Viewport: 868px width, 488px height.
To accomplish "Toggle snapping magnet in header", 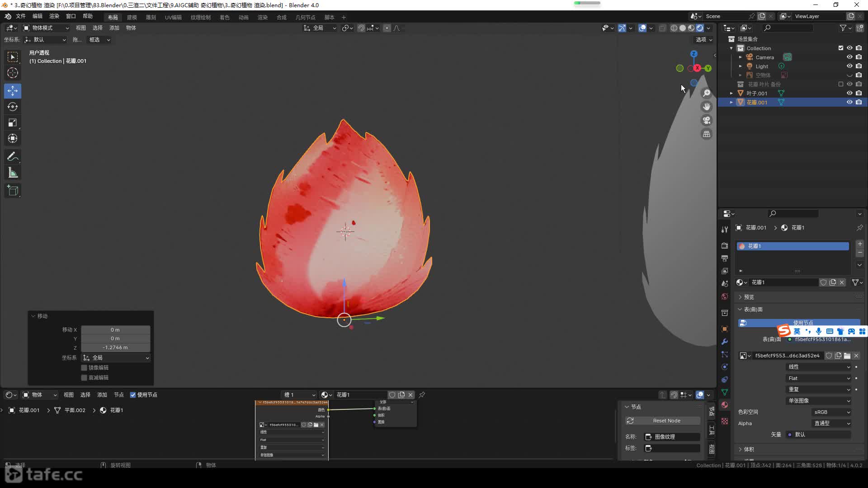I will click(361, 28).
